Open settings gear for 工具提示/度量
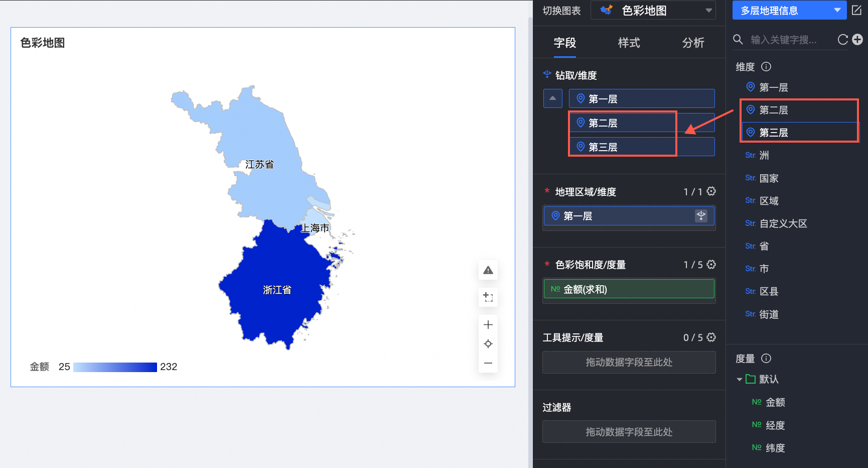Screen dimensions: 868x468 click(711, 337)
